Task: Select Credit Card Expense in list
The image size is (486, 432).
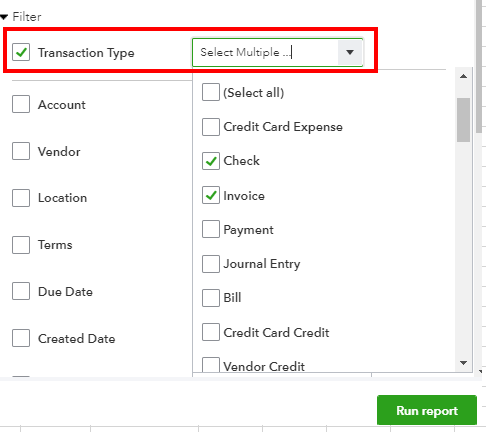Action: [211, 127]
